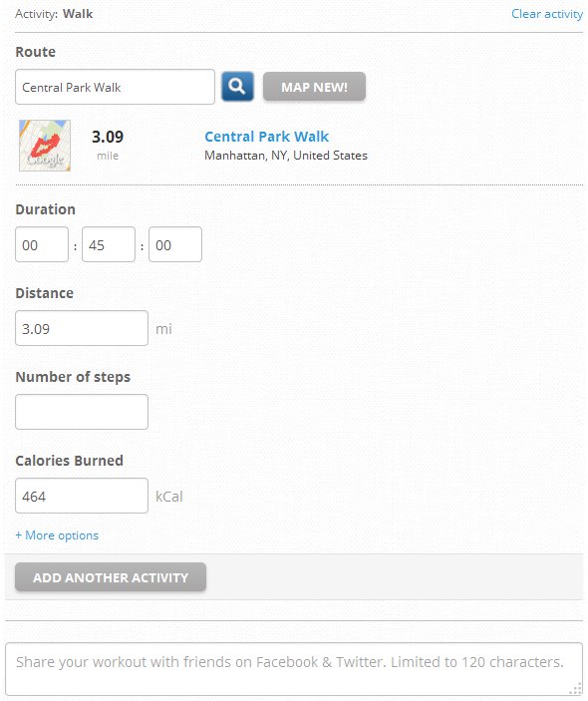Viewport: 588px width, 701px height.
Task: Click the Number of steps field
Action: 82,412
